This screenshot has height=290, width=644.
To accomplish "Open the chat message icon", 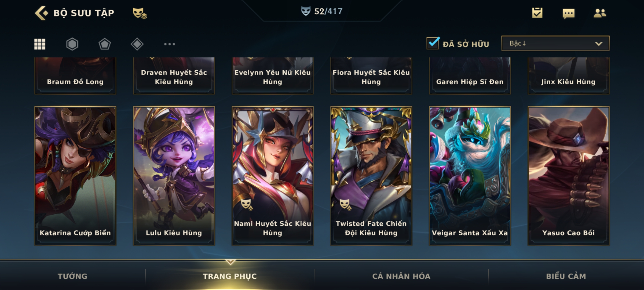I will coord(568,13).
